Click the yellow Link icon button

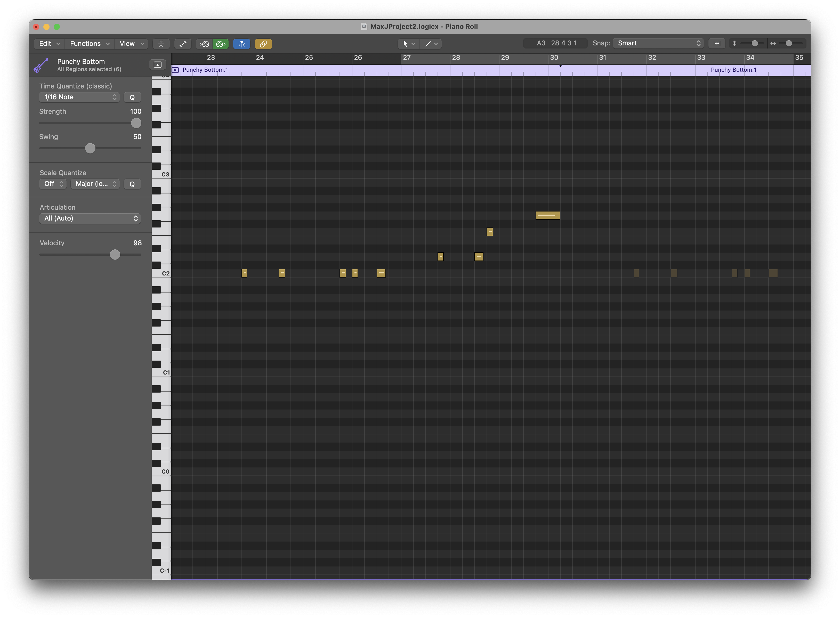click(x=263, y=44)
